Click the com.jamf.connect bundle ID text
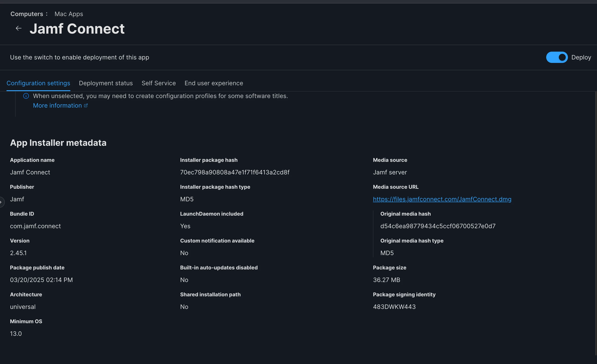This screenshot has height=364, width=597. tap(35, 226)
